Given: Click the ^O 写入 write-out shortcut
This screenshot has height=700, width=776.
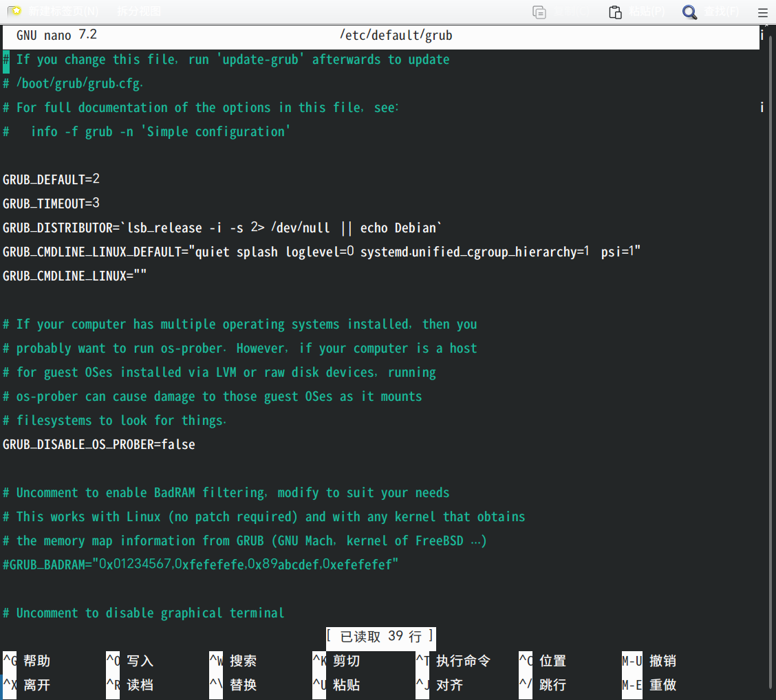Looking at the screenshot, I should tap(129, 660).
